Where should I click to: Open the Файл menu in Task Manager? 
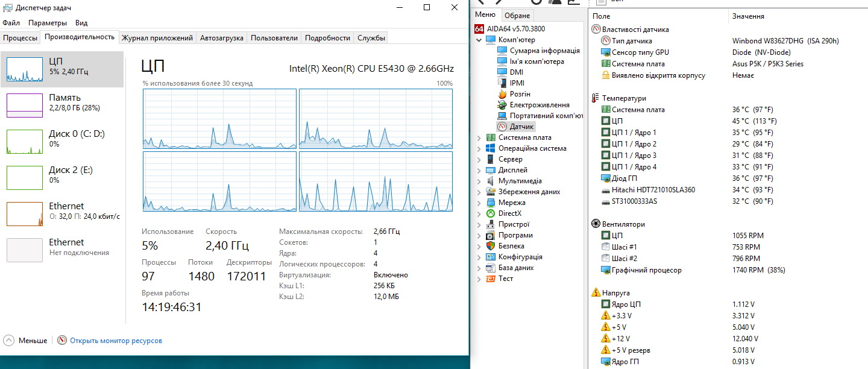pyautogui.click(x=11, y=23)
